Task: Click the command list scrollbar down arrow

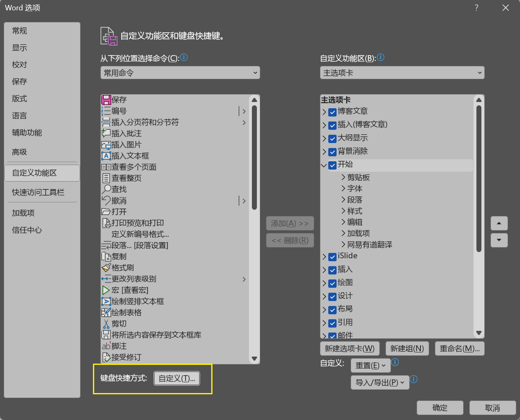Action: click(x=254, y=359)
